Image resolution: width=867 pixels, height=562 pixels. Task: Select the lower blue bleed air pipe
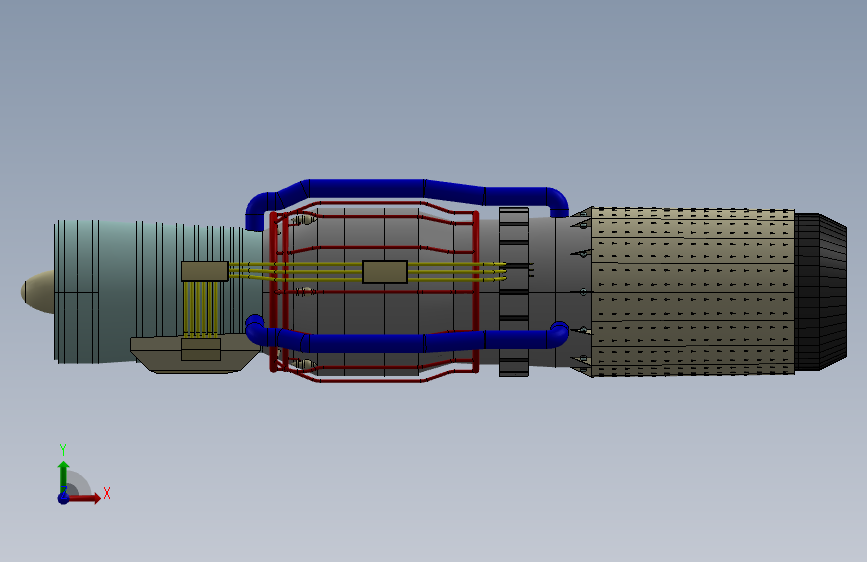(x=406, y=336)
